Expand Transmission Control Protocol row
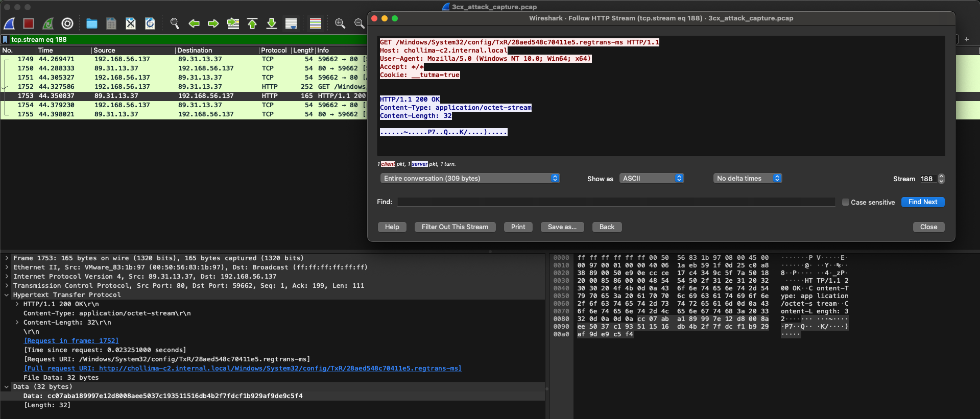 tap(7, 286)
